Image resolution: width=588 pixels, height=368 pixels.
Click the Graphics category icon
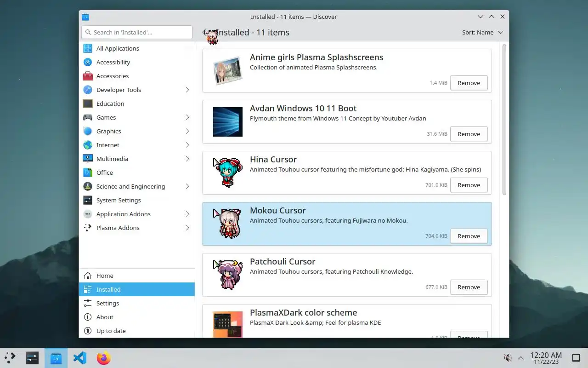pos(88,131)
